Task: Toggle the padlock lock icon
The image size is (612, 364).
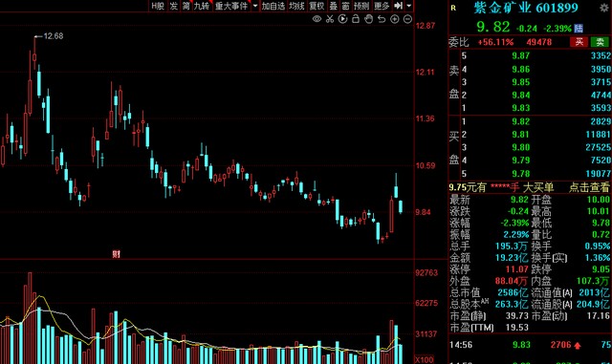Action: [356, 19]
